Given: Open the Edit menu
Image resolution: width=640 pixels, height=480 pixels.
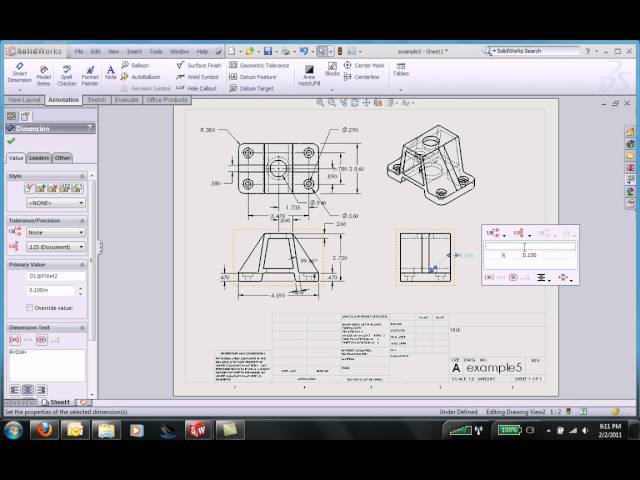Looking at the screenshot, I should [96, 51].
